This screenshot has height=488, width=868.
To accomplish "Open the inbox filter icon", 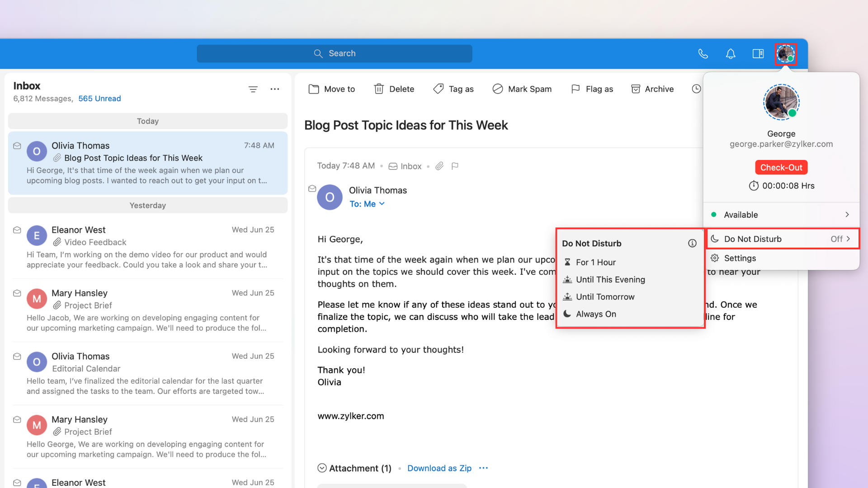I will click(x=253, y=89).
